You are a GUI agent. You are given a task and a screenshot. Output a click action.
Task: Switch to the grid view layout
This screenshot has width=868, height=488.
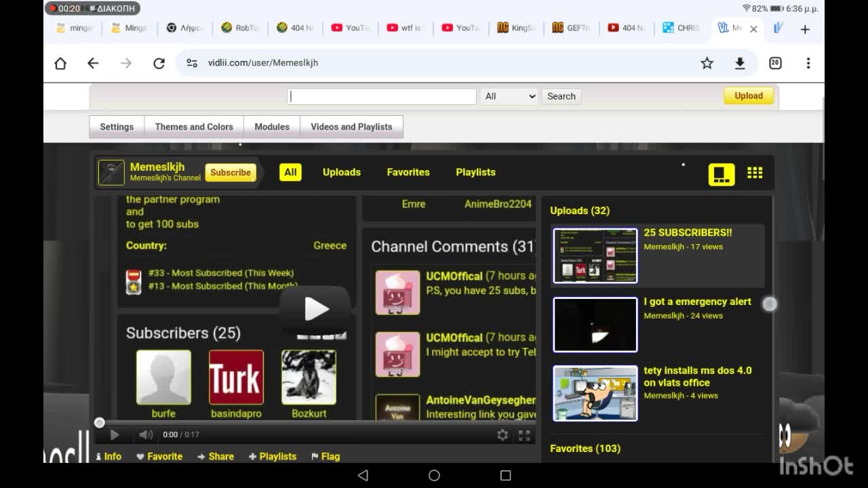point(755,173)
